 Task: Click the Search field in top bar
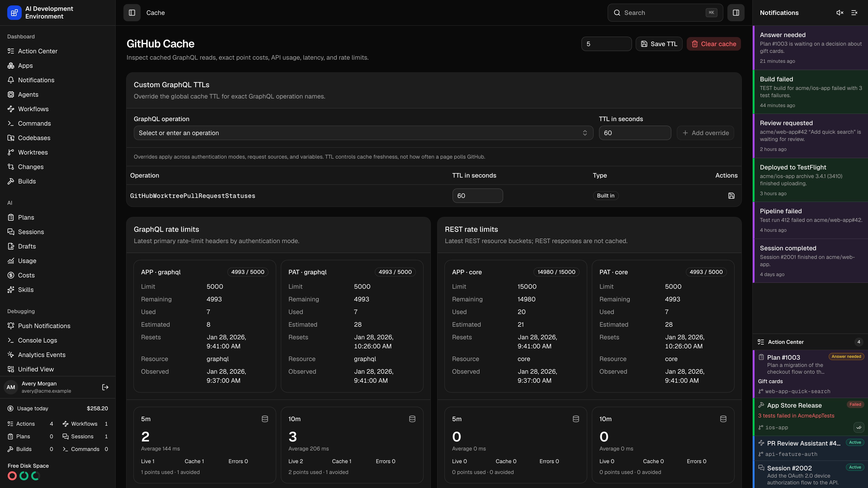coord(665,13)
